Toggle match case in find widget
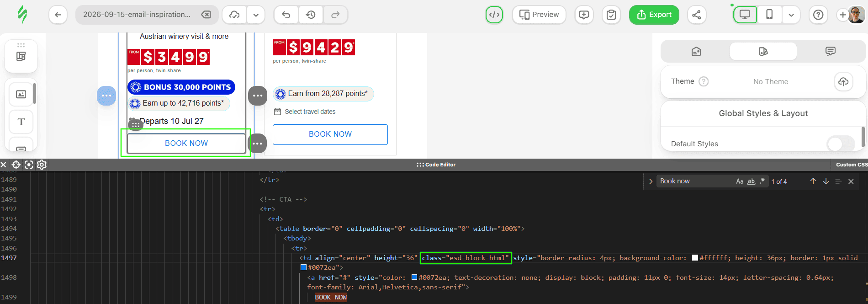 click(x=740, y=181)
